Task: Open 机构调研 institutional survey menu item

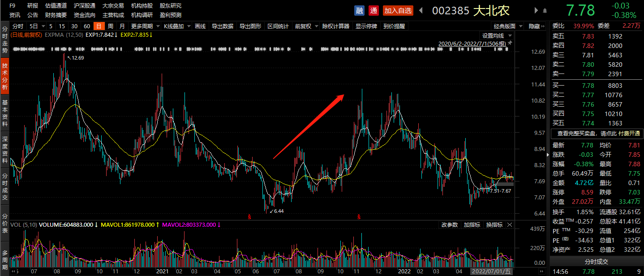Action: (x=142, y=15)
